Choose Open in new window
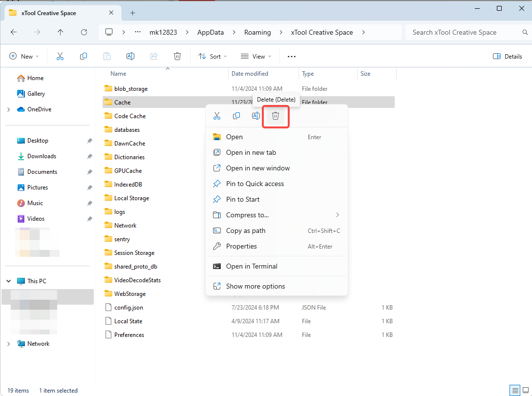Image resolution: width=532 pixels, height=396 pixels. pos(277,168)
